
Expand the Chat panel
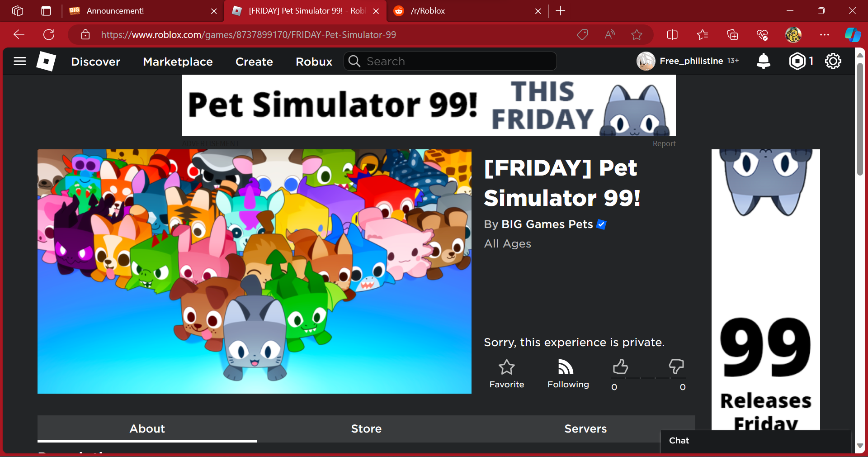[x=755, y=441]
